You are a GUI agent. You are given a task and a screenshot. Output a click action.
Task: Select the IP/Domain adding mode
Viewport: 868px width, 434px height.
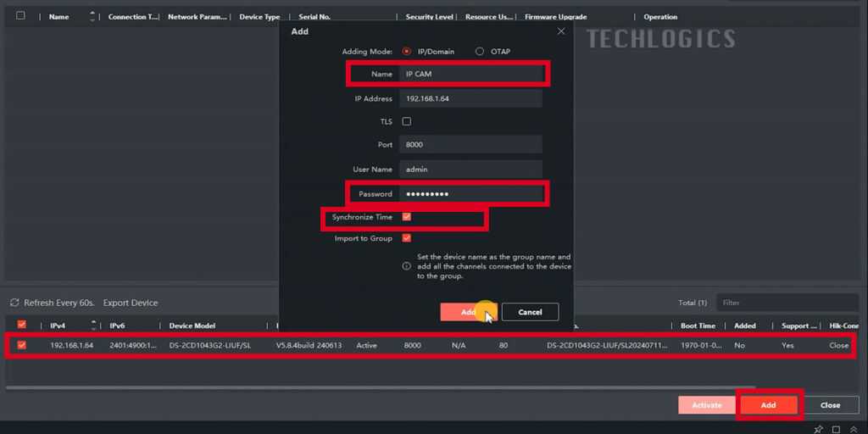pos(407,52)
